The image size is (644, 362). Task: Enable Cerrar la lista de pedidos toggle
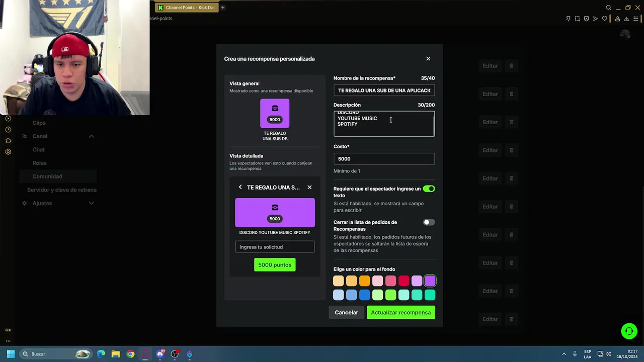pos(429,222)
